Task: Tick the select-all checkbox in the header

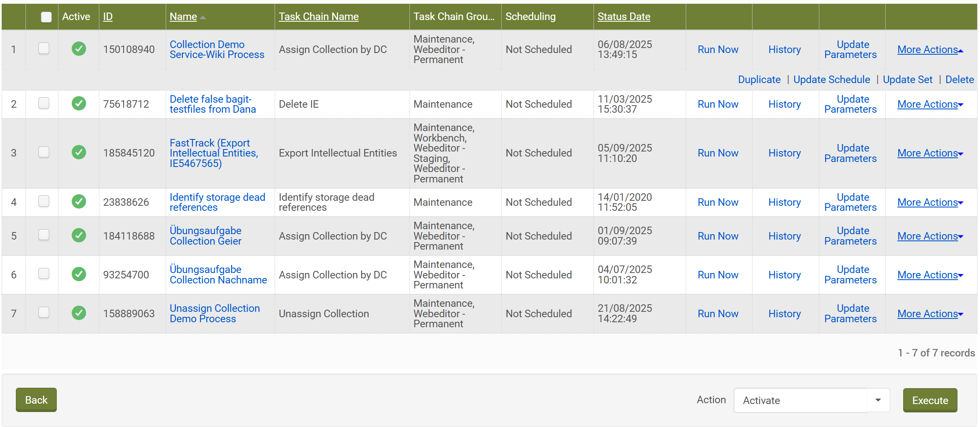Action: pyautogui.click(x=46, y=17)
